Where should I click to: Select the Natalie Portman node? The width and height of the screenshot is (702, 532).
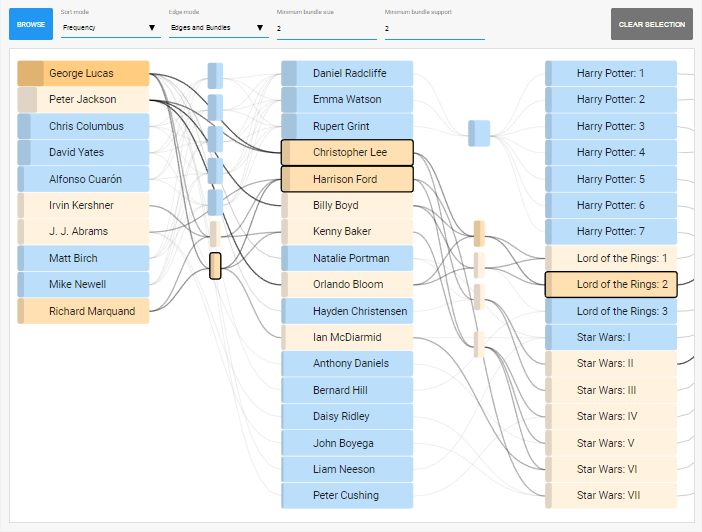347,258
